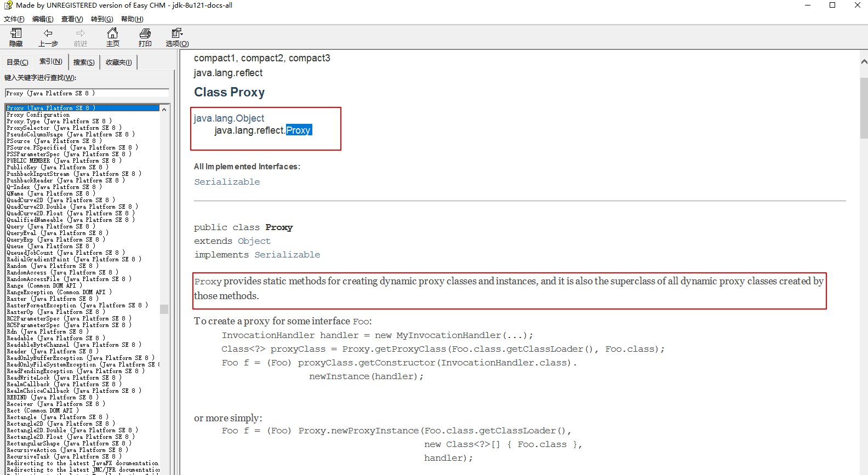Select 'Receiver (Java Platform SE 8 )' entry
Image resolution: width=868 pixels, height=475 pixels.
[x=55, y=404]
